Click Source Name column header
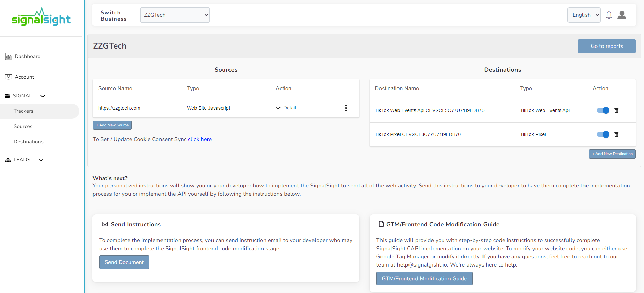The height and width of the screenshot is (293, 644). click(115, 88)
